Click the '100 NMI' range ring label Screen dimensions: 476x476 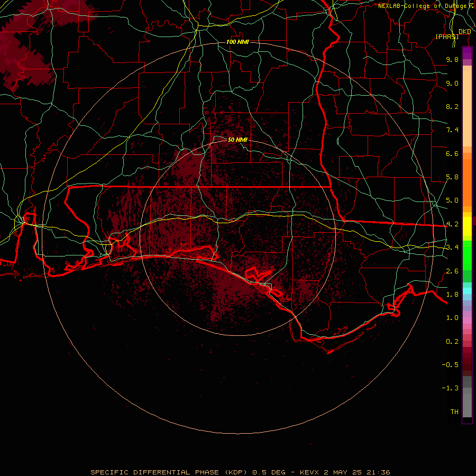tap(237, 42)
